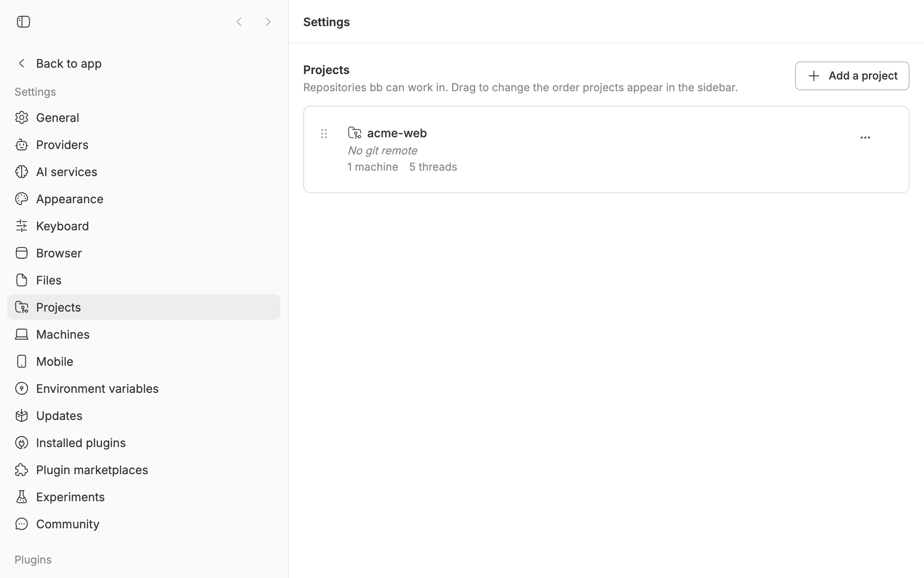This screenshot has width=924, height=578.
Task: Open the Community label
Action: [x=68, y=524]
